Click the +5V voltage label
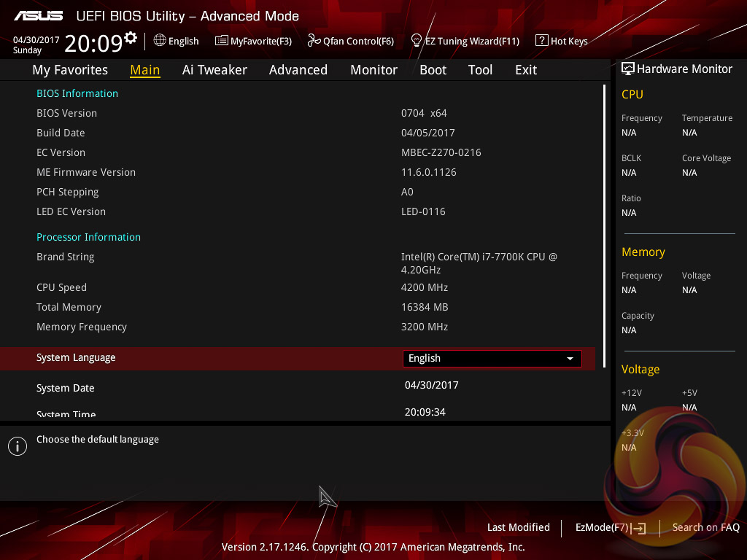747x560 pixels. tap(689, 393)
